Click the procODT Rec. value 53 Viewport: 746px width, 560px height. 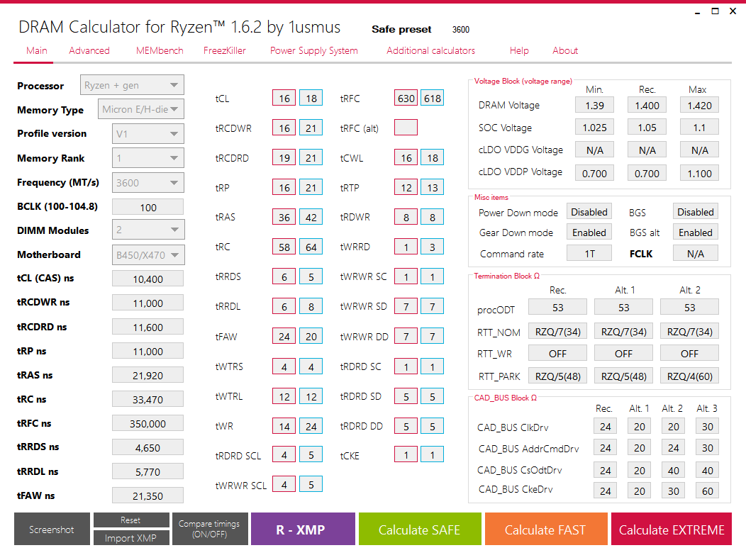557,308
